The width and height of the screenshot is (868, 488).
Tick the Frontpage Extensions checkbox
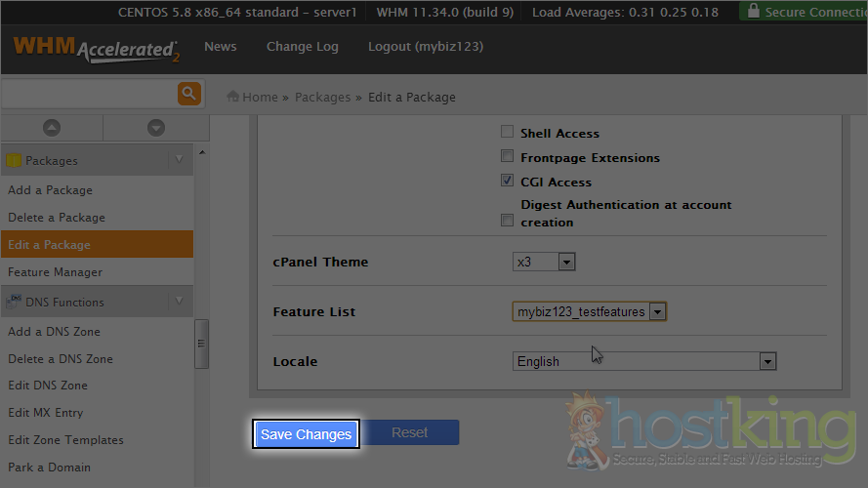click(x=507, y=157)
